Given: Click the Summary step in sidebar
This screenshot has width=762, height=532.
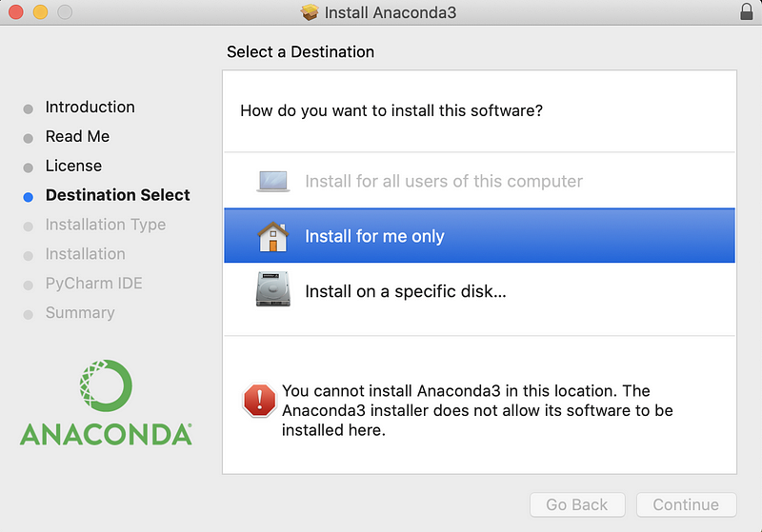Looking at the screenshot, I should coord(80,313).
